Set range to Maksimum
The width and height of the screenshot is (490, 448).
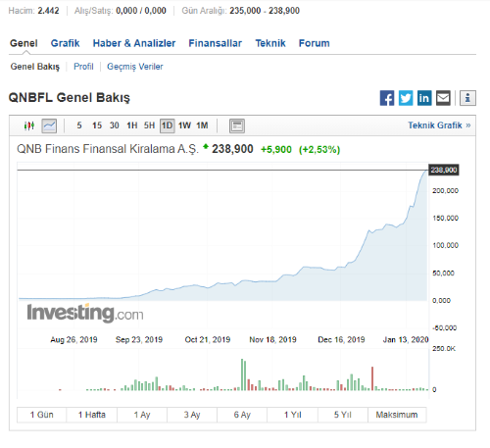click(397, 415)
